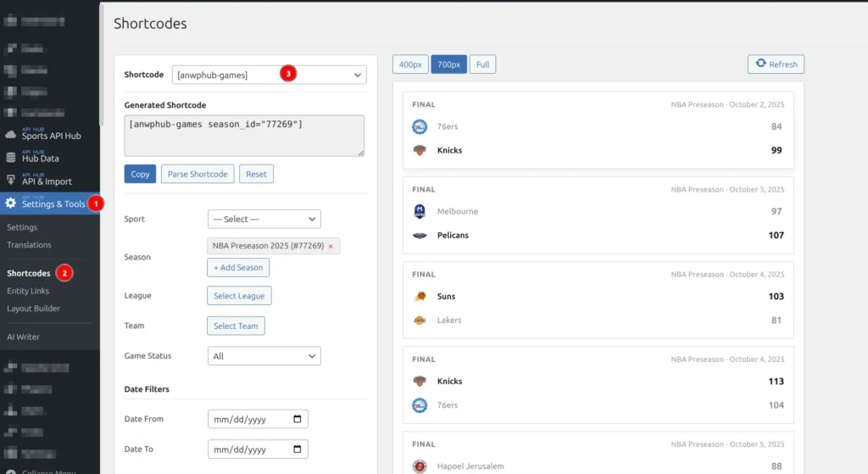Click the Knicks 99 score
This screenshot has width=868, height=474.
[x=776, y=150]
